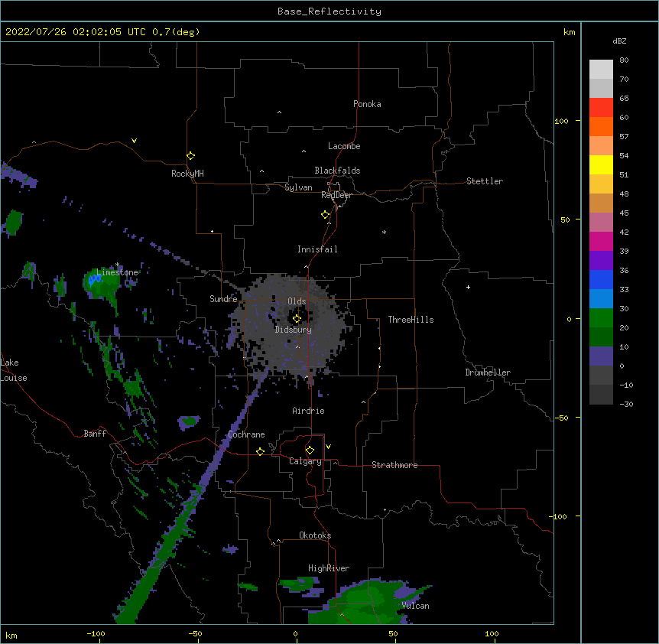Image resolution: width=659 pixels, height=644 pixels.
Task: Click the Drumheller town label
Action: pyautogui.click(x=488, y=372)
